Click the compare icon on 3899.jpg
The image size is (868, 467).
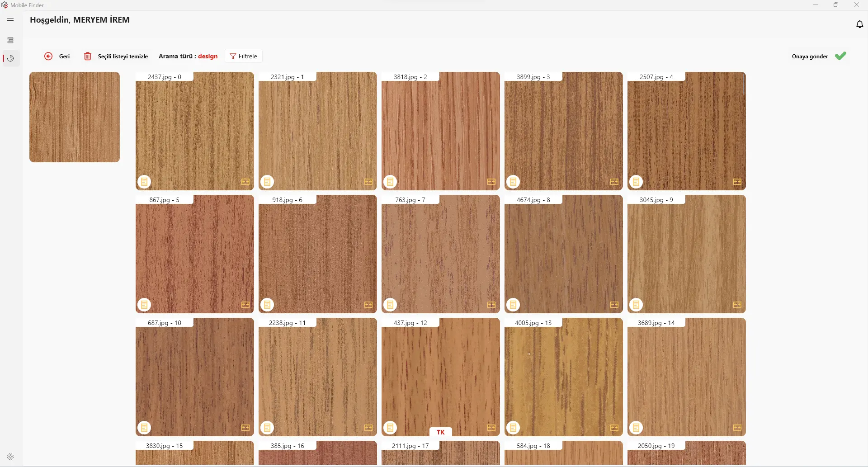click(x=614, y=182)
